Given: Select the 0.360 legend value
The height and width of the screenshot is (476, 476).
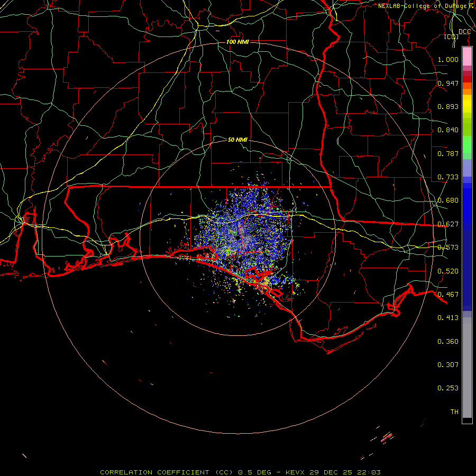Looking at the screenshot, I should tap(448, 342).
